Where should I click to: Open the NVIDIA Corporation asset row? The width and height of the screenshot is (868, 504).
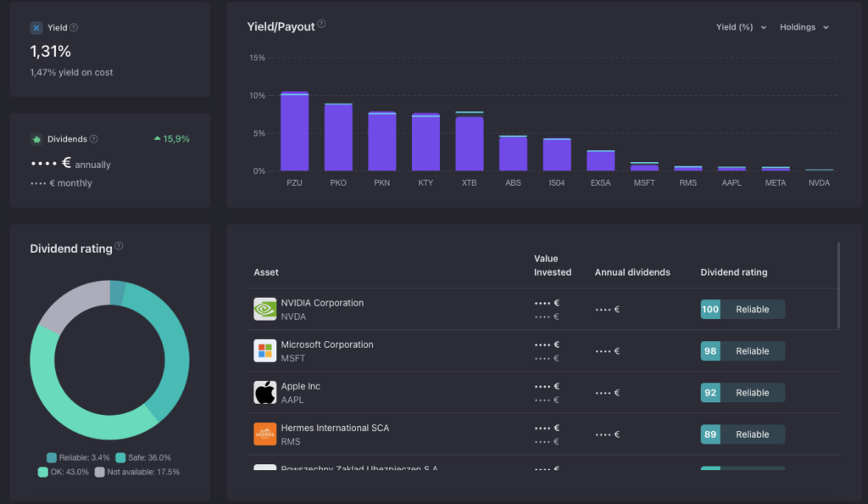click(544, 309)
